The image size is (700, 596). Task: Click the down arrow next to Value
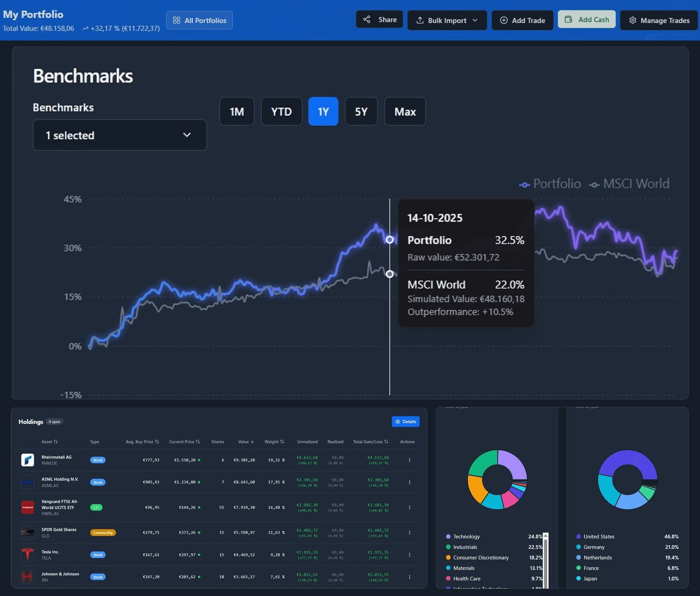point(252,441)
